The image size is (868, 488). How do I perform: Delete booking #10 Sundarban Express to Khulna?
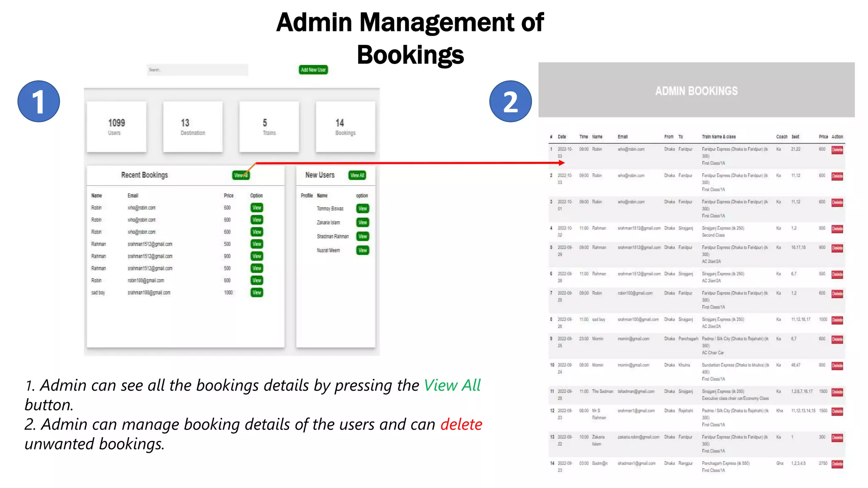(837, 366)
